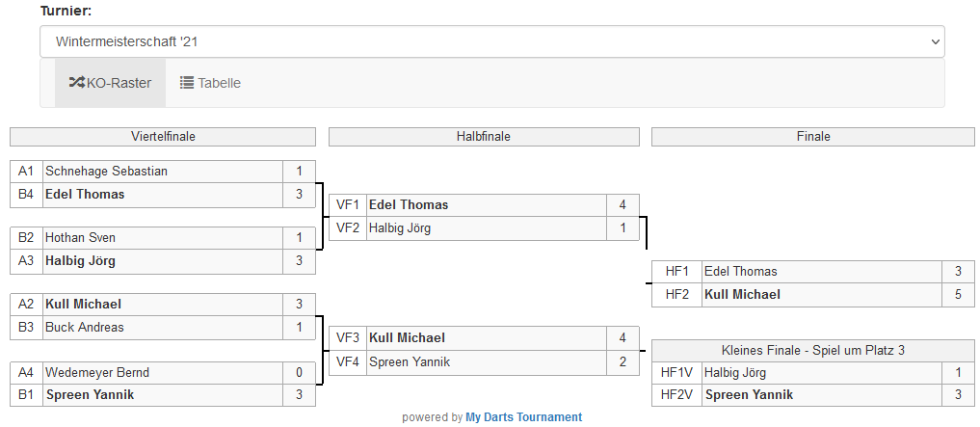Click the Viertelfinale column header

[163, 137]
